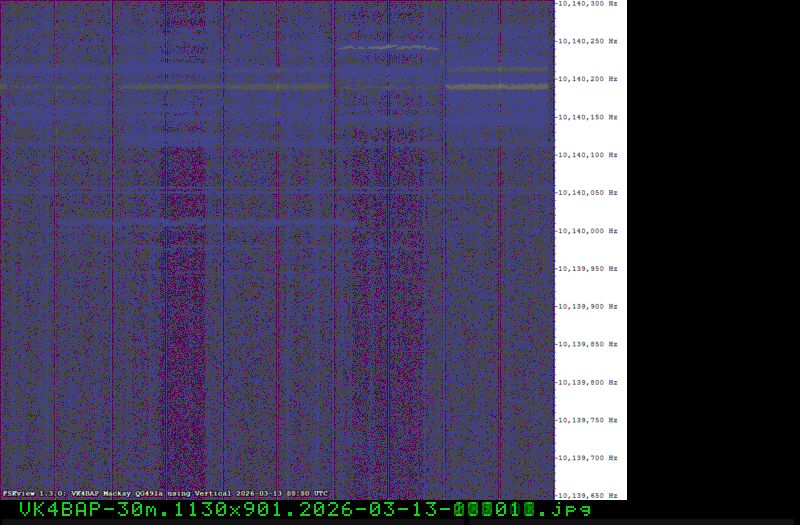The image size is (800, 525).
Task: Select the 10,139,650 Hz scale label
Action: tap(588, 496)
